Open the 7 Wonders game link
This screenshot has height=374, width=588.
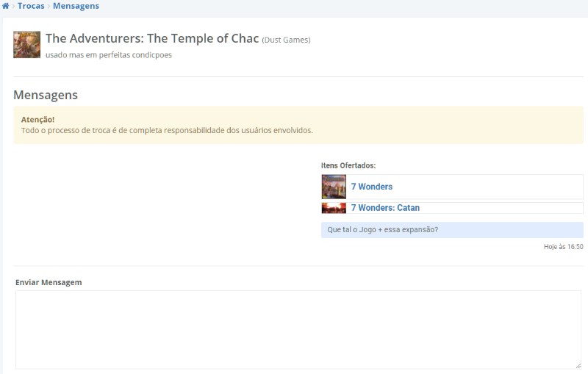coord(372,187)
